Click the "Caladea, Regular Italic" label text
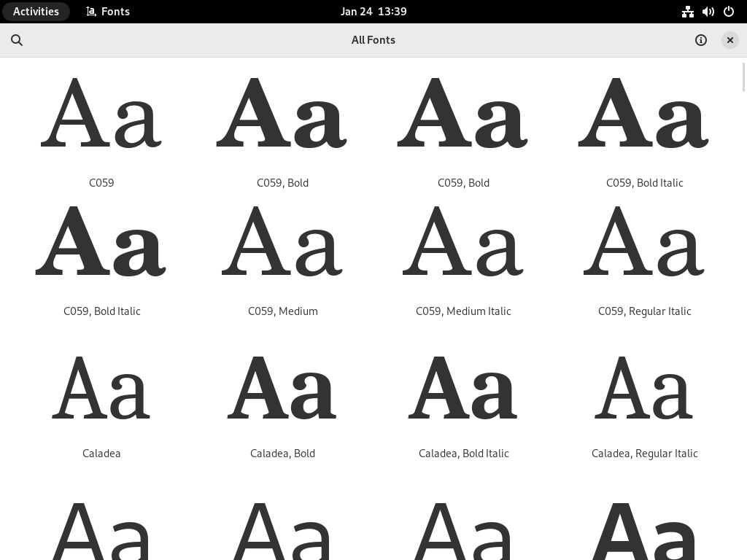 [x=645, y=454]
